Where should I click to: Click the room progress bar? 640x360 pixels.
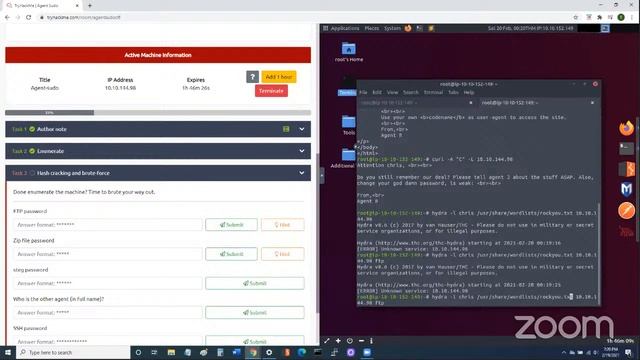coord(158,113)
